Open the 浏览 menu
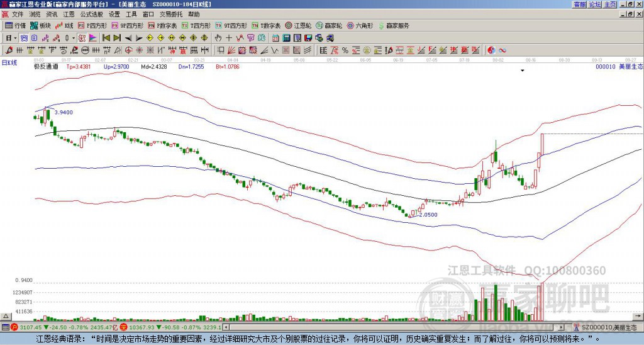 coord(35,14)
